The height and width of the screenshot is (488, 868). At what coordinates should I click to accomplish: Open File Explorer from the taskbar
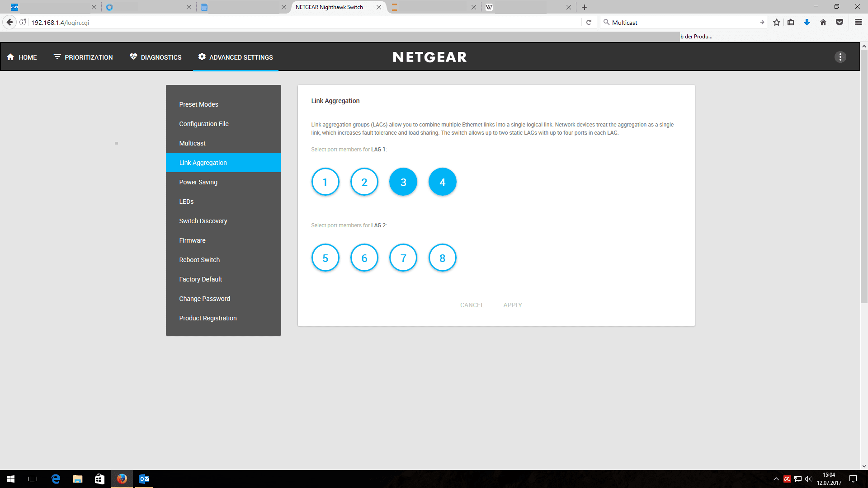pos(78,479)
